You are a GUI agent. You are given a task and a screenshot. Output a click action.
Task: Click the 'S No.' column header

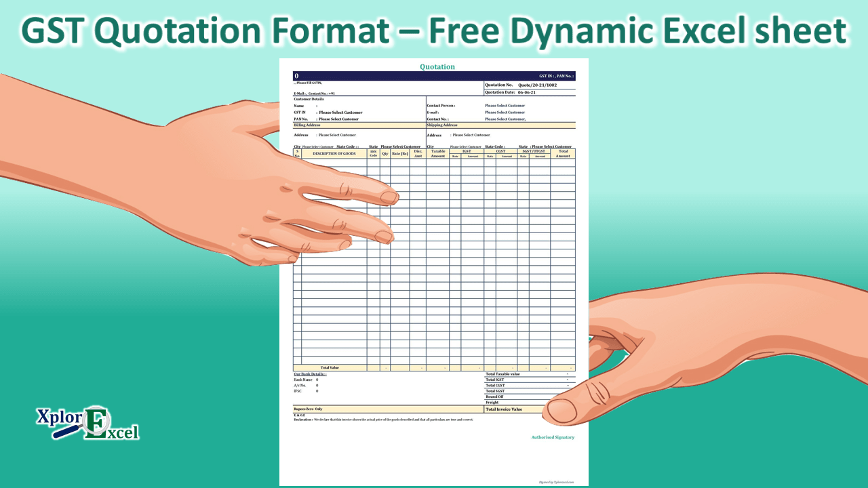click(x=297, y=154)
